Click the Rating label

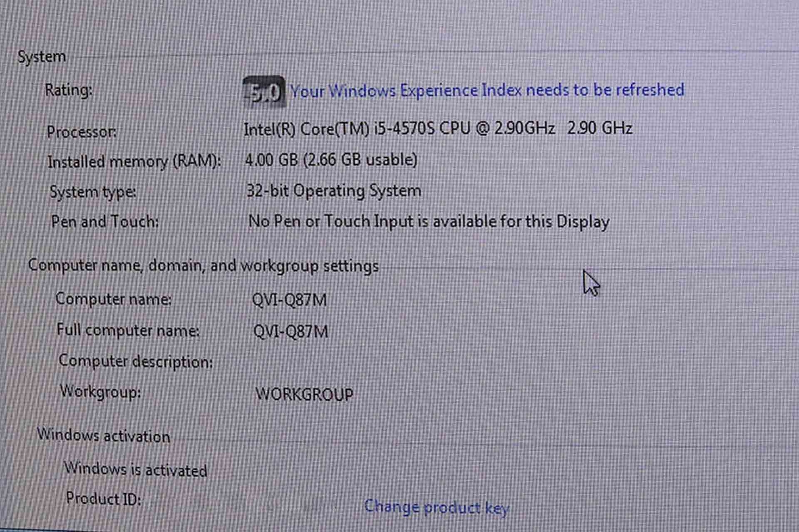[x=69, y=90]
